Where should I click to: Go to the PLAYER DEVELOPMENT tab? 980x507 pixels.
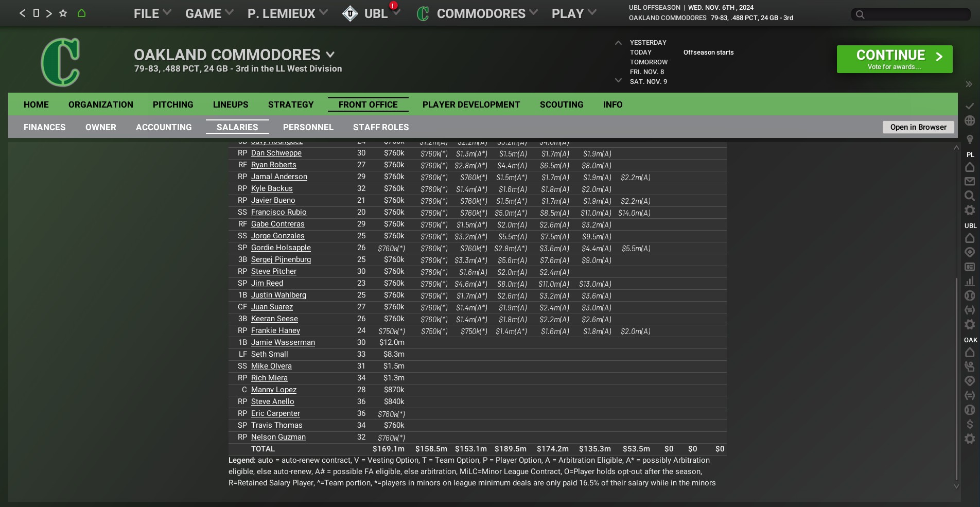(471, 104)
